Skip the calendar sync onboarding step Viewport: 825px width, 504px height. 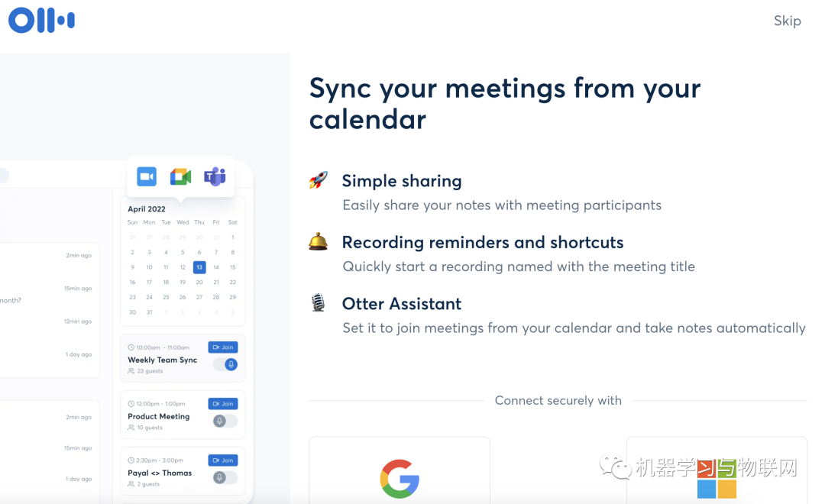click(787, 21)
